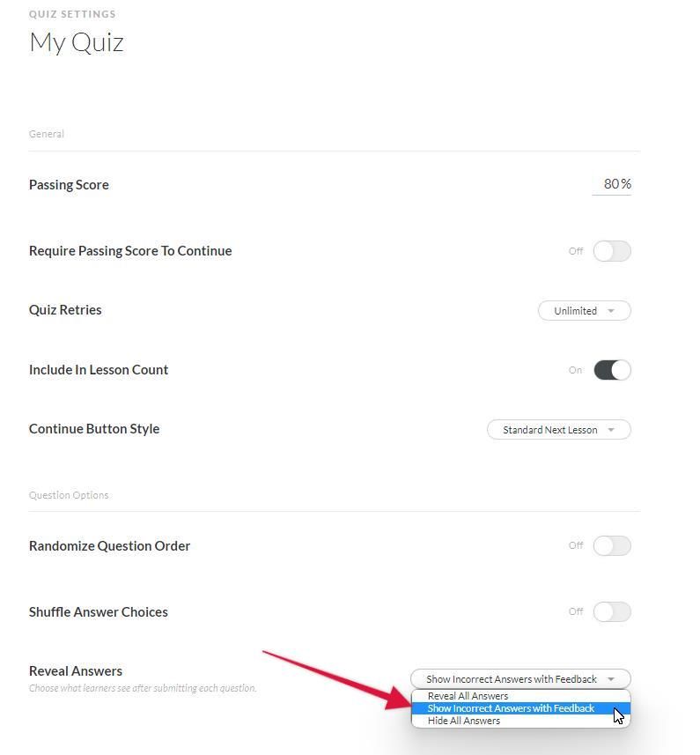Enable Require Passing Score To Continue switch
Image resolution: width=700 pixels, height=755 pixels.
click(612, 251)
